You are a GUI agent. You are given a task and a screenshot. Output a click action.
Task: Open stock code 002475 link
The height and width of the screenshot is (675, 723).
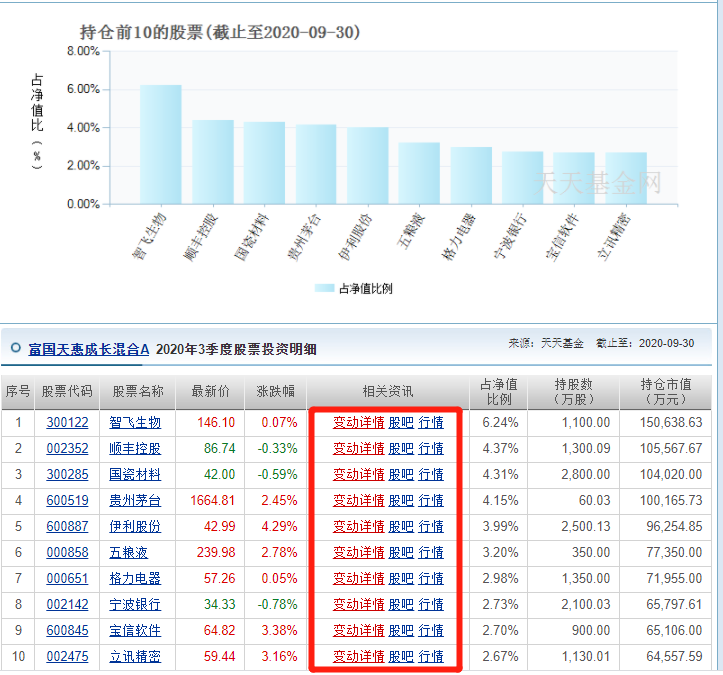(67, 656)
